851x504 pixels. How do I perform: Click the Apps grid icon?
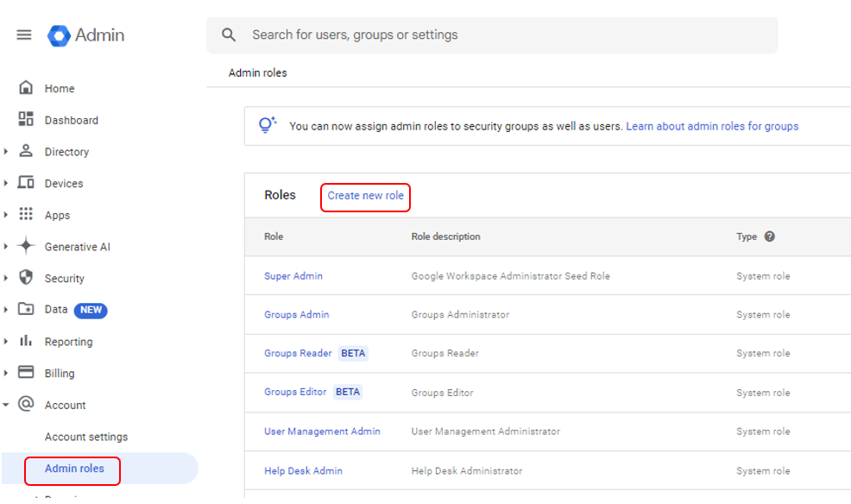point(26,214)
